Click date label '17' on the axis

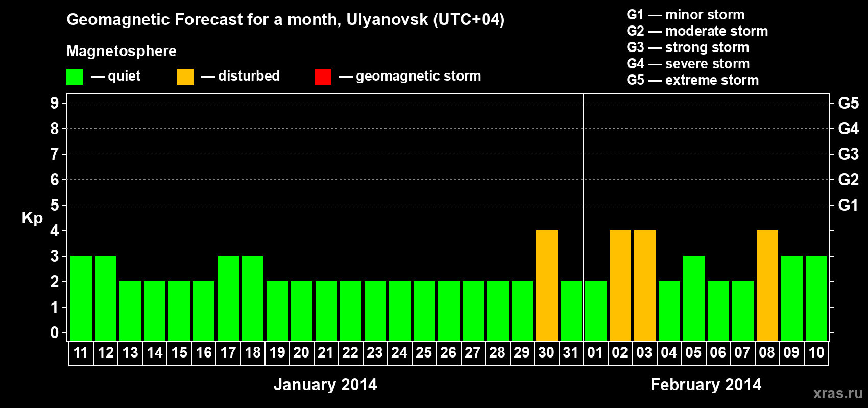[x=228, y=352]
